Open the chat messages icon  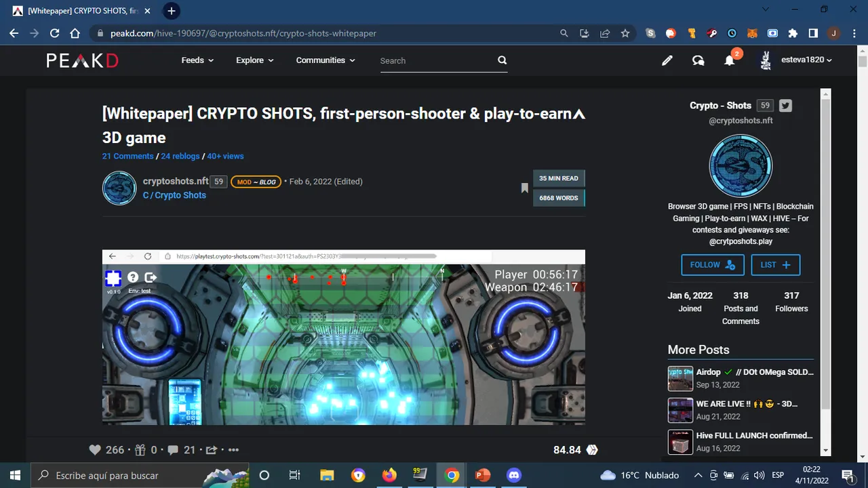(698, 60)
